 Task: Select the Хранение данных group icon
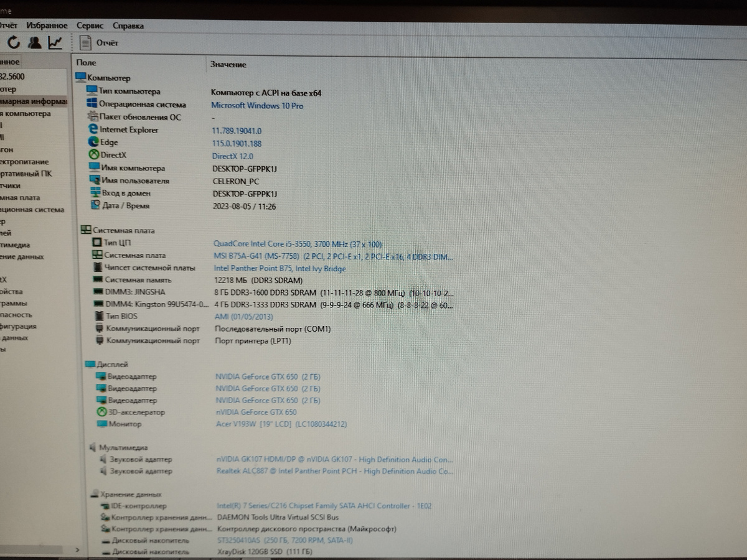[x=94, y=495]
